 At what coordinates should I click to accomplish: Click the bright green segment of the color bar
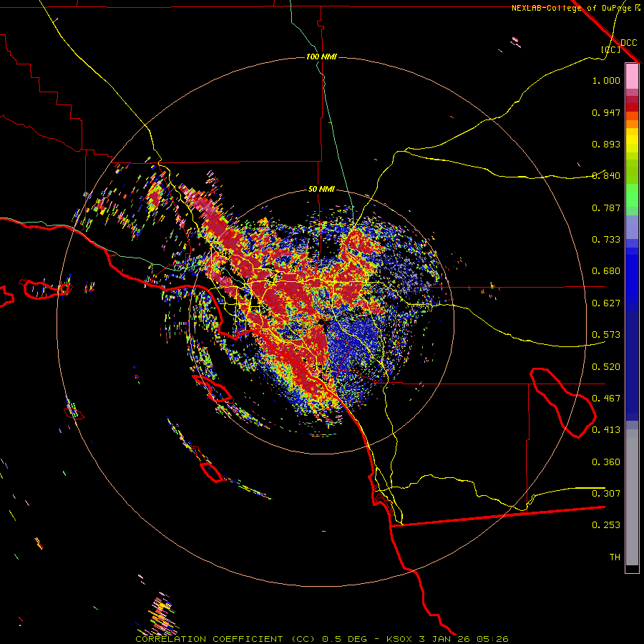632,195
